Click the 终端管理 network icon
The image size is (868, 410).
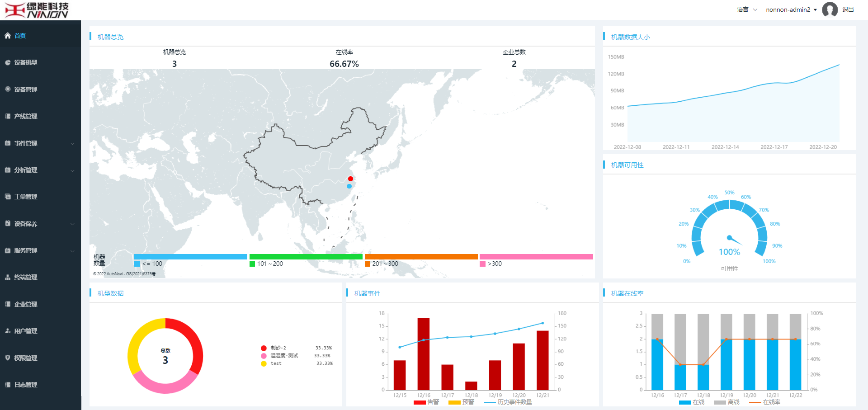click(x=8, y=277)
